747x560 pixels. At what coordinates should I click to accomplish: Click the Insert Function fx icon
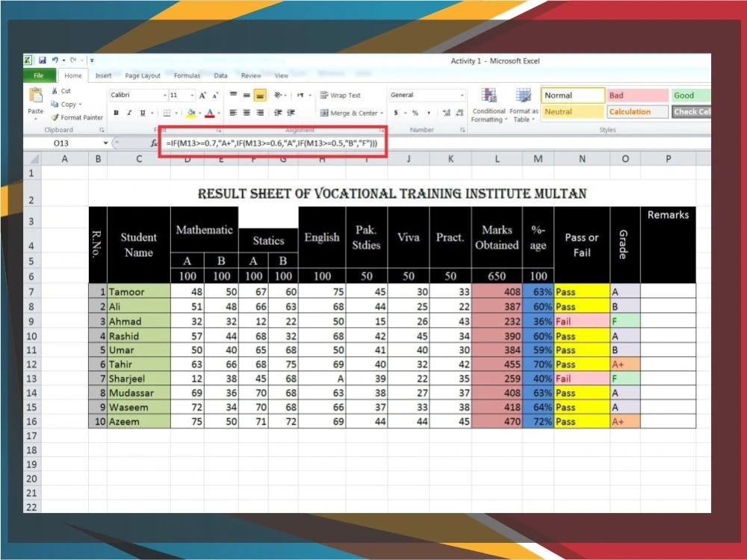pos(154,143)
